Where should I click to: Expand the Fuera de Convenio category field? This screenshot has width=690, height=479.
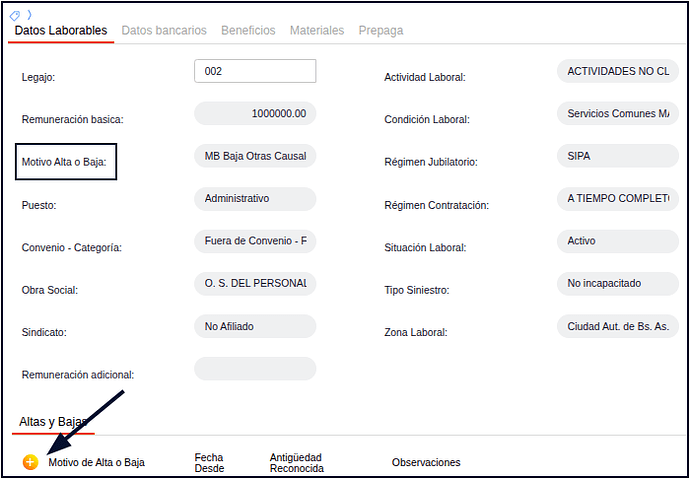pyautogui.click(x=255, y=241)
